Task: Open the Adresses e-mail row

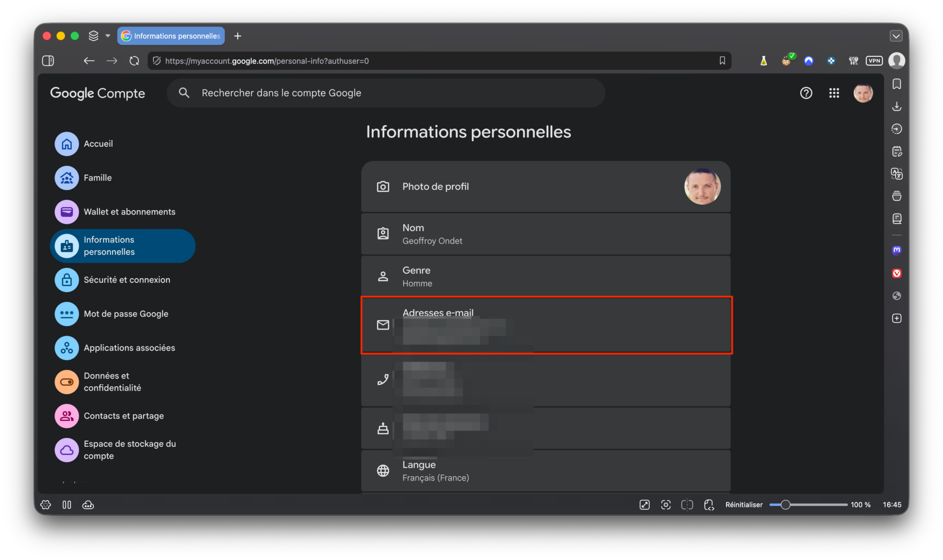Action: pyautogui.click(x=546, y=325)
